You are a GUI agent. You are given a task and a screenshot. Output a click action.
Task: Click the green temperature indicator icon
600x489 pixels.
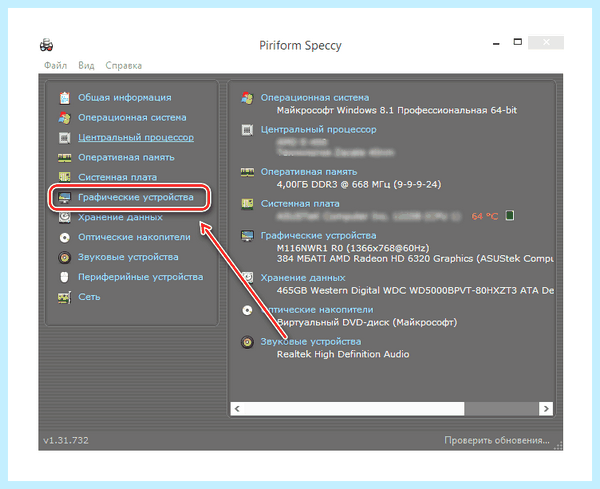509,215
